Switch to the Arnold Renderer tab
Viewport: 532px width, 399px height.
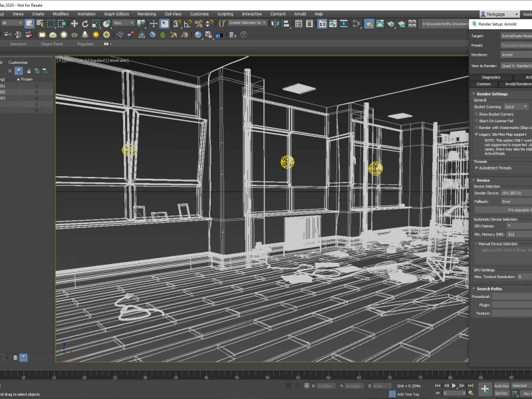click(x=517, y=84)
